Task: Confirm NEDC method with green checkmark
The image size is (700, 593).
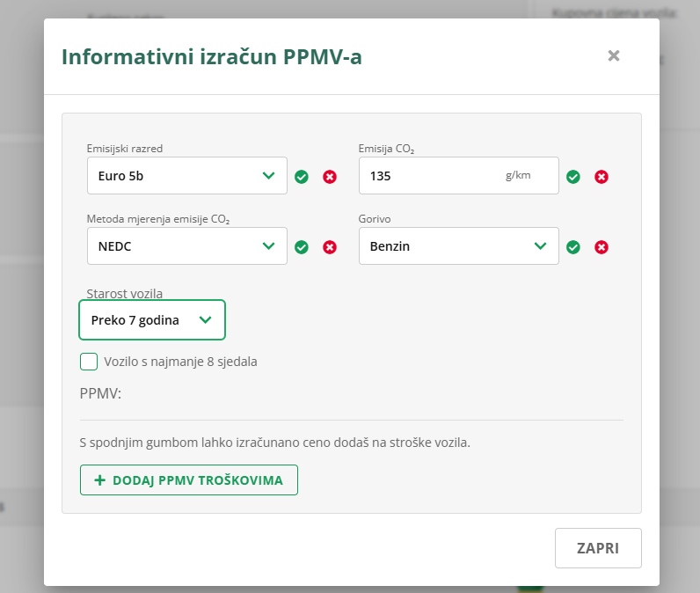Action: click(x=302, y=247)
